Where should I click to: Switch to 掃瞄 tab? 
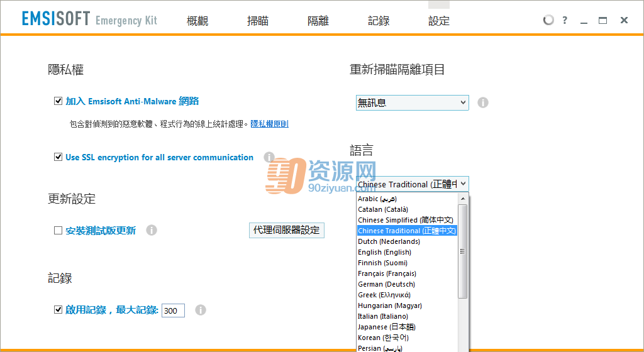pyautogui.click(x=258, y=21)
